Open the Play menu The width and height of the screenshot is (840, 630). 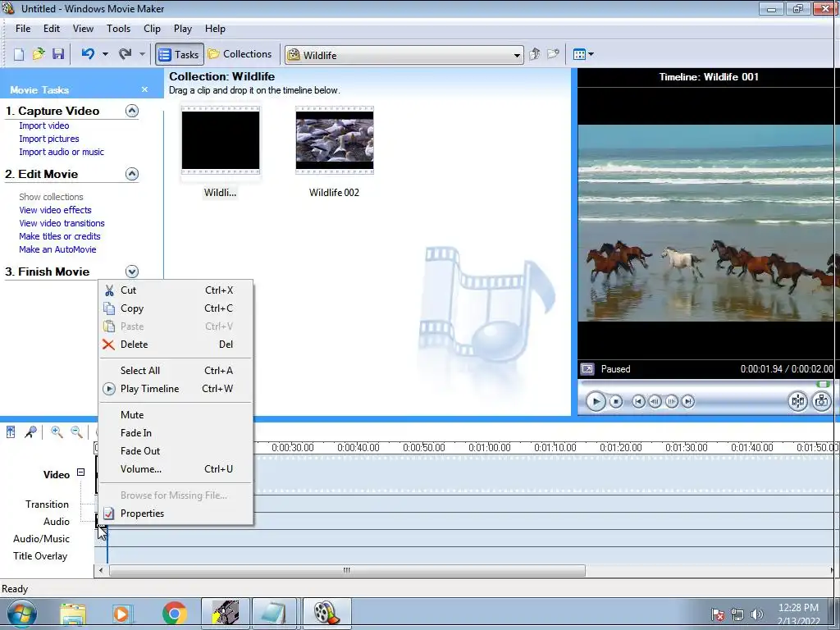183,29
